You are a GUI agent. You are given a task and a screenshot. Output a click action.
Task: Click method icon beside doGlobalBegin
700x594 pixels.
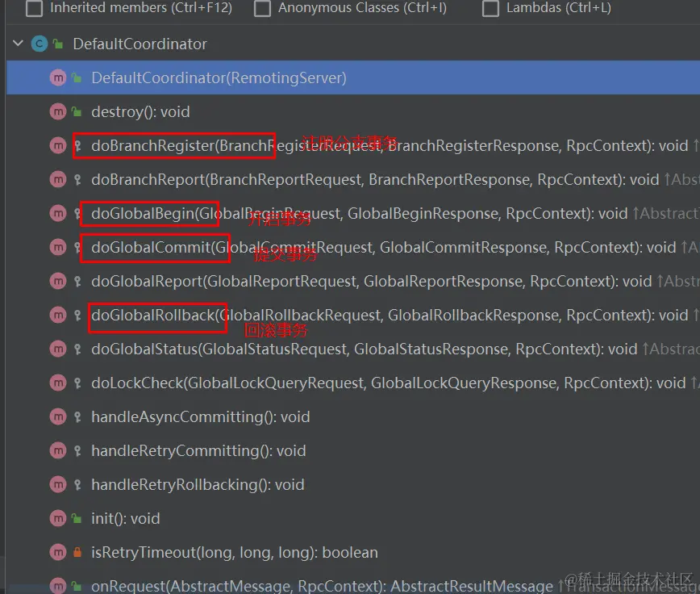[57, 214]
